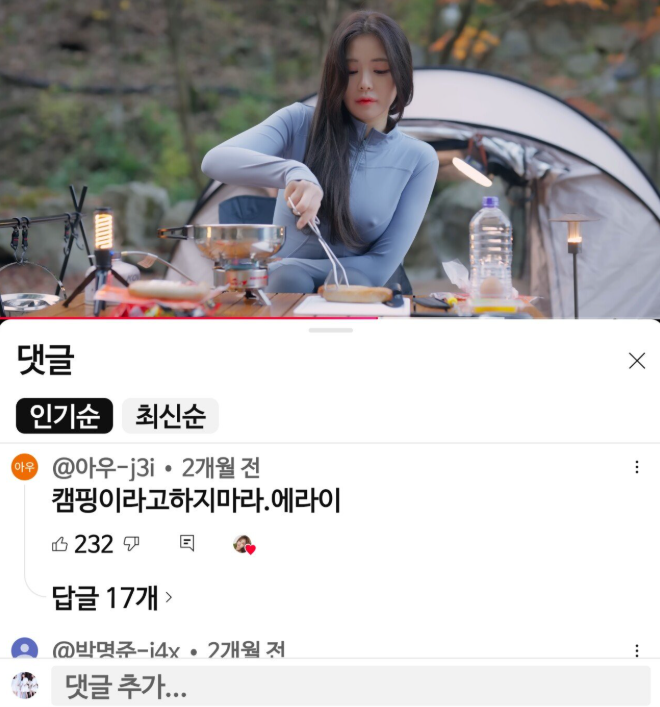660x707 pixels.
Task: Open more options for @아우-j3i comment
Action: pyautogui.click(x=637, y=467)
